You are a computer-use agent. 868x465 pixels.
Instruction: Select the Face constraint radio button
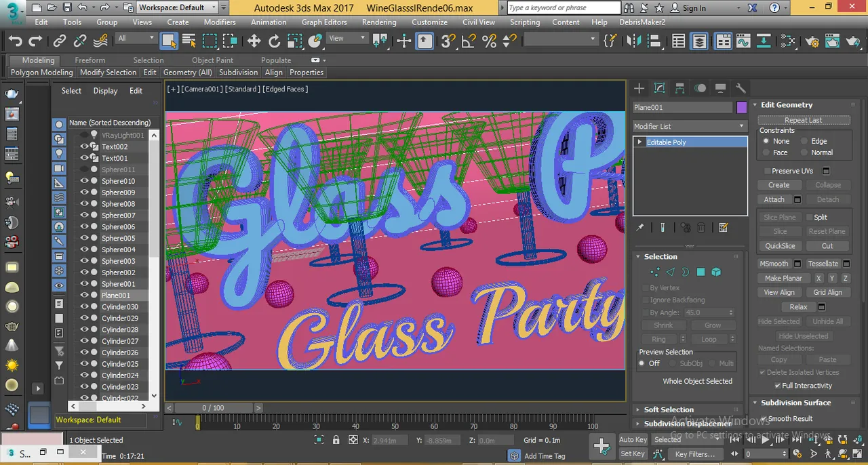pyautogui.click(x=766, y=153)
